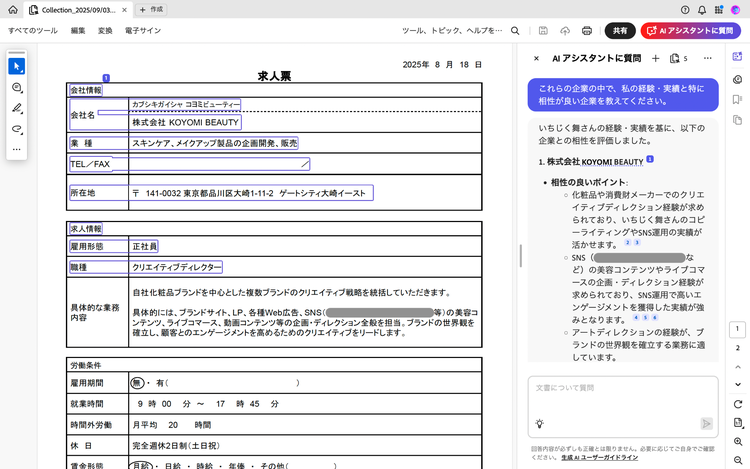Open the 生成AIユーザーガイドライン link
This screenshot has width=750, height=469.
pos(601,457)
